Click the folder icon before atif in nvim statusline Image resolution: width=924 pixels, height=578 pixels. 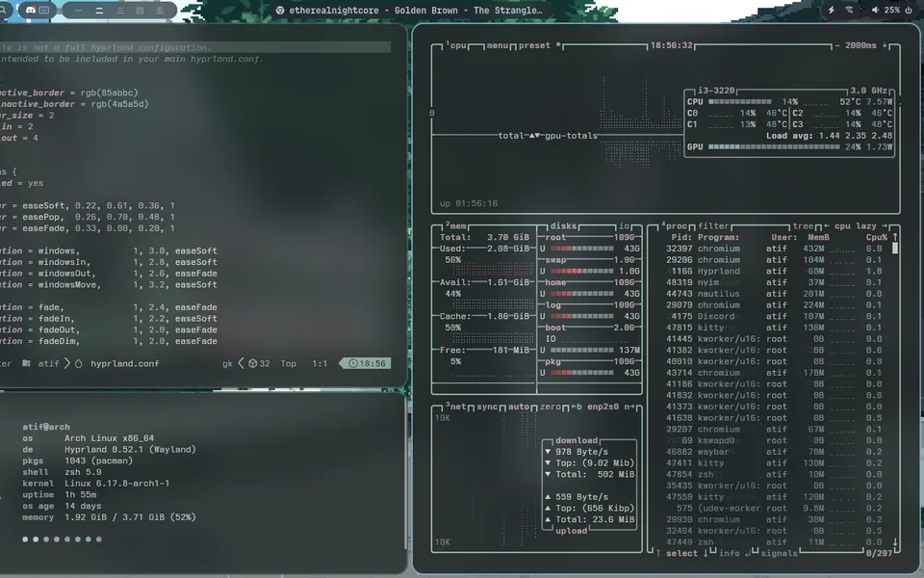(x=27, y=363)
